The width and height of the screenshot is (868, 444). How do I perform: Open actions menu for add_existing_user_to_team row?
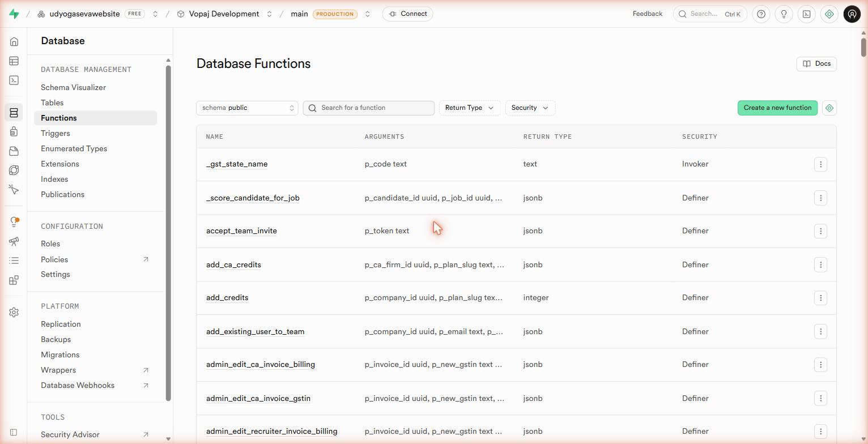coord(820,331)
